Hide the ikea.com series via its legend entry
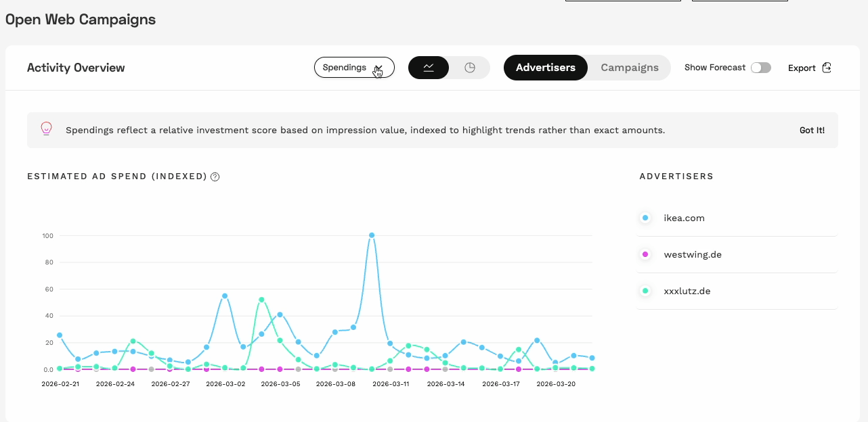The height and width of the screenshot is (422, 868). [x=684, y=218]
